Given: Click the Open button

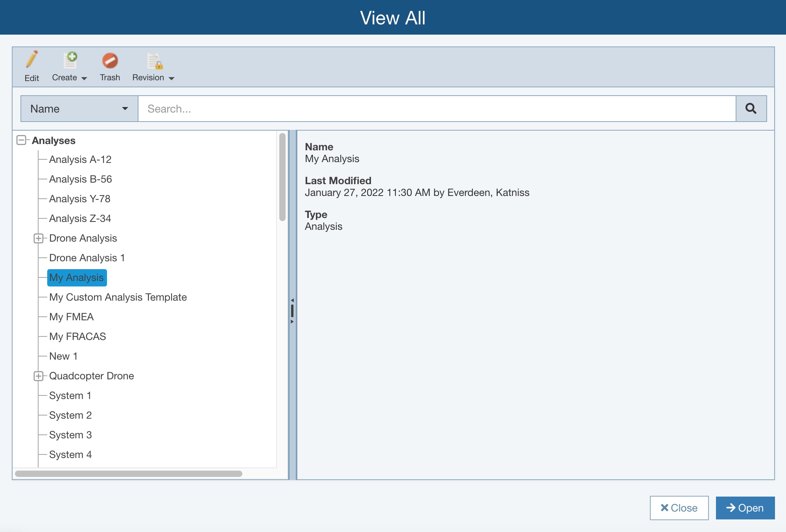Looking at the screenshot, I should (x=745, y=508).
